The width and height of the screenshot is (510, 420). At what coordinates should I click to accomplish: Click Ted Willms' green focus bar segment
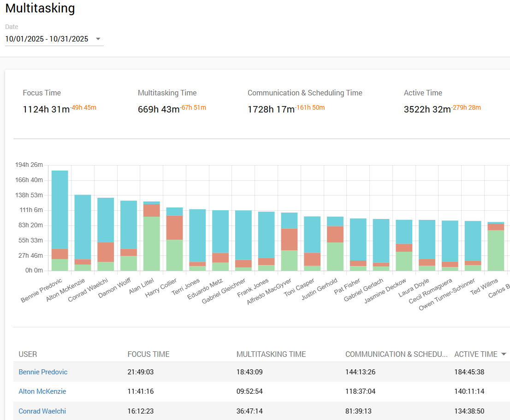click(496, 250)
